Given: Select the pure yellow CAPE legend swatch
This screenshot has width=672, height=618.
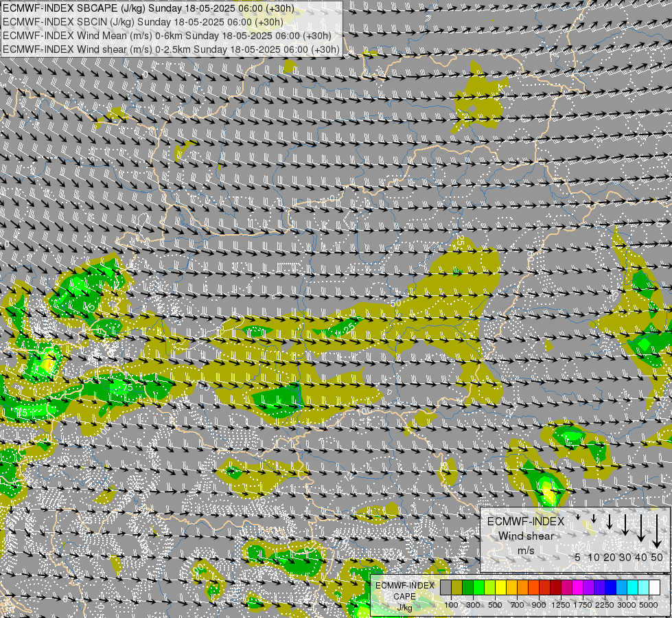Looking at the screenshot, I should 500,588.
